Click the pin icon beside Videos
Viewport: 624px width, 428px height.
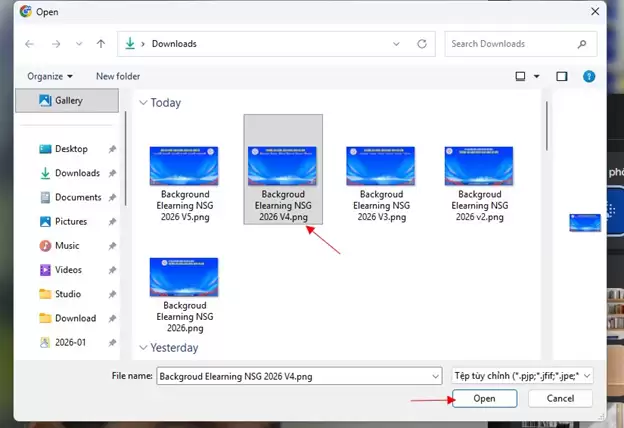pos(112,270)
